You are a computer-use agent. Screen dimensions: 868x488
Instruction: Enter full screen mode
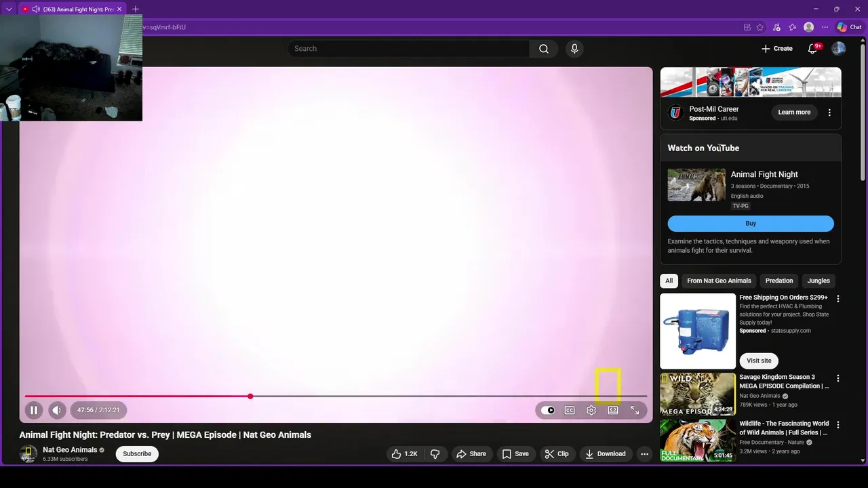pyautogui.click(x=635, y=410)
